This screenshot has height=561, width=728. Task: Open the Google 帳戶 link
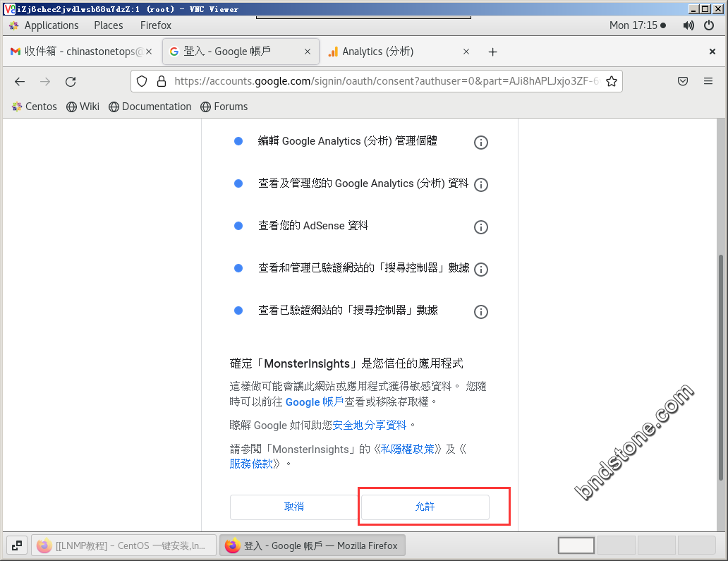[315, 402]
